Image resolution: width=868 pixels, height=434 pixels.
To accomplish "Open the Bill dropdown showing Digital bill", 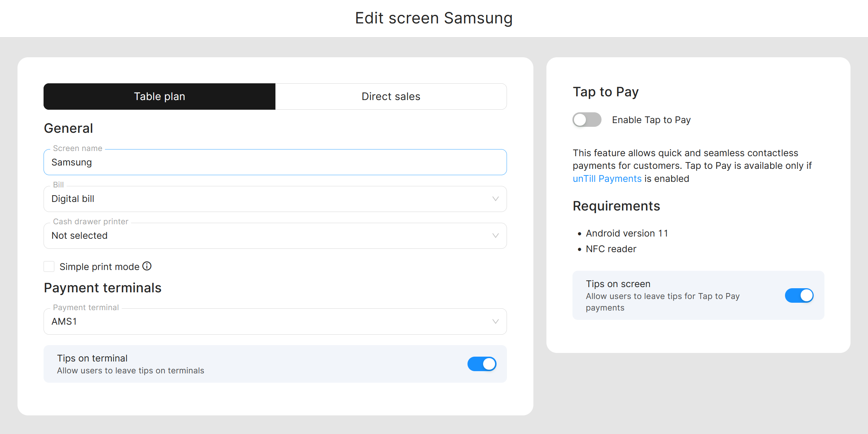I will pyautogui.click(x=261, y=199).
